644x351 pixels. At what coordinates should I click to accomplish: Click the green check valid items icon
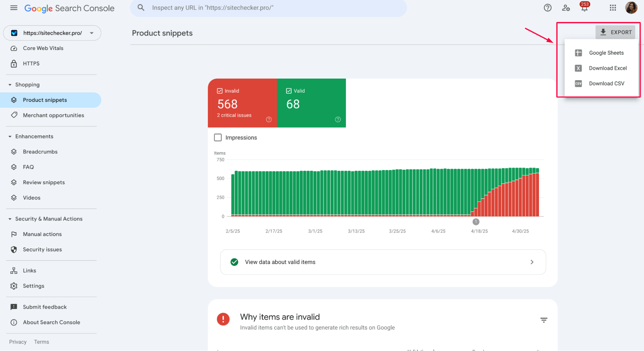(234, 262)
